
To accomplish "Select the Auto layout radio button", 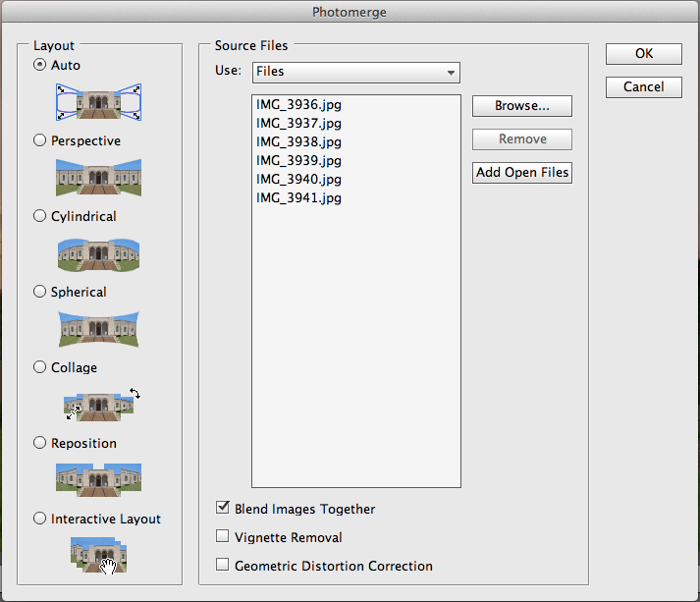I will pyautogui.click(x=39, y=65).
